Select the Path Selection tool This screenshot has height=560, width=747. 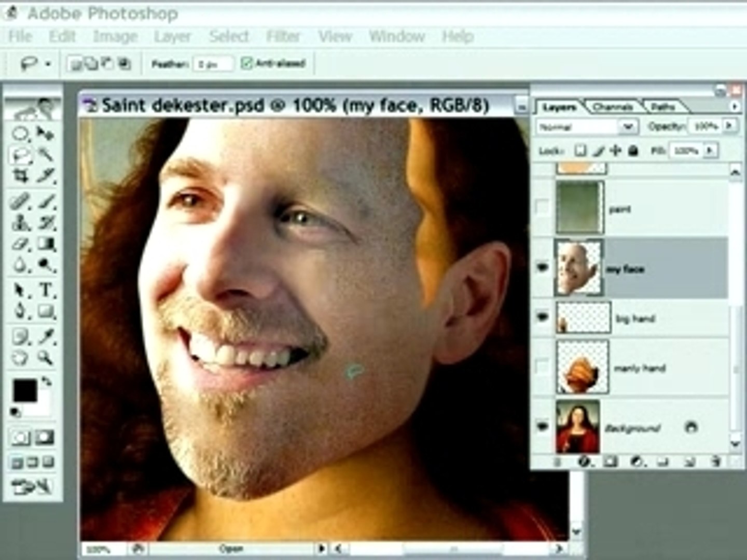click(21, 290)
